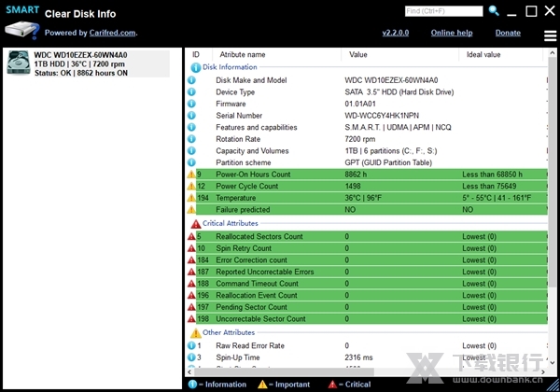
Task: Collapse the Disk Information group
Action: click(196, 67)
